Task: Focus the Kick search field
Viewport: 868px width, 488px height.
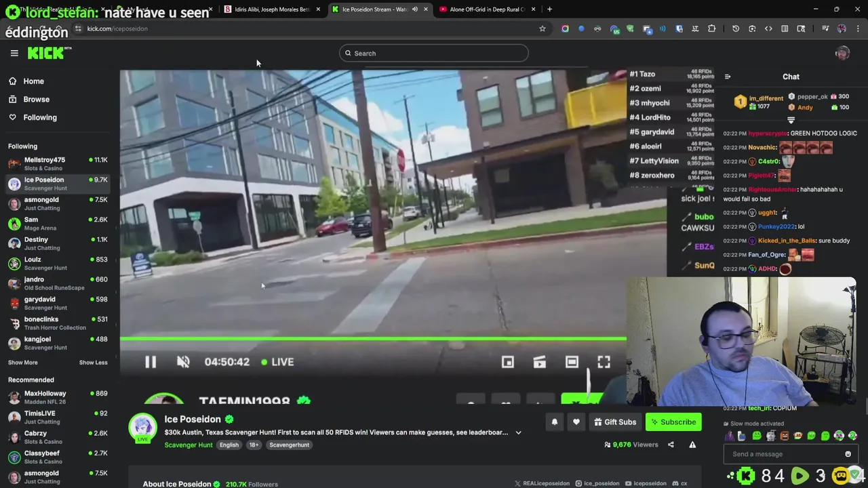Action: pos(434,53)
